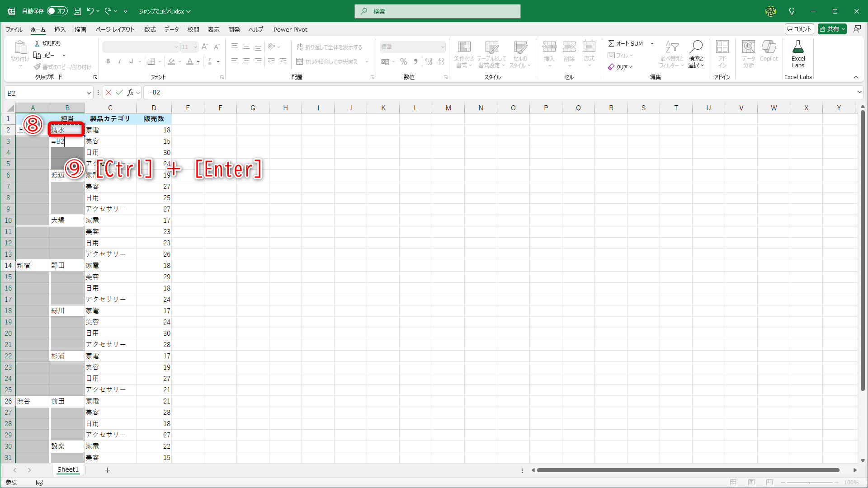Toggle the AutoSave switch
Image resolution: width=868 pixels, height=488 pixels.
(57, 11)
